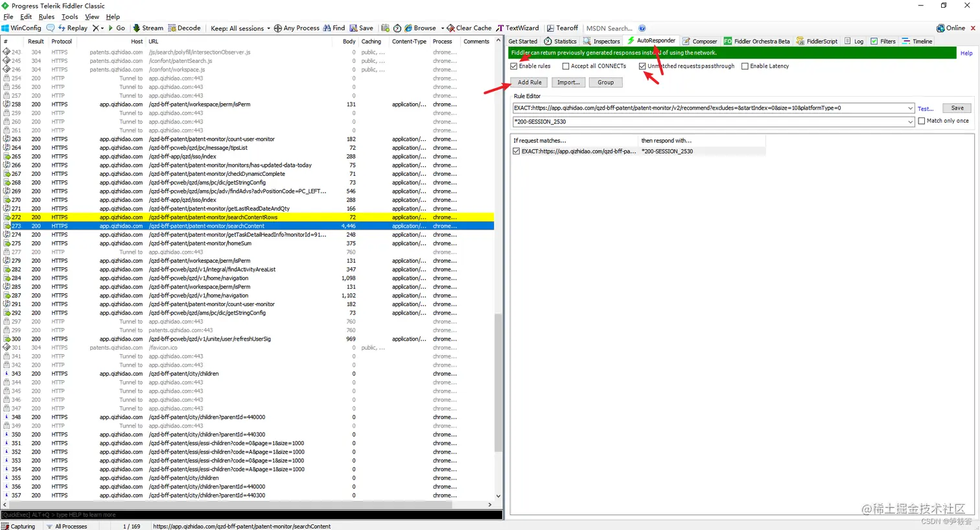Click the camera screenshot icon
Viewport: 980px width, 530px height.
pos(385,28)
